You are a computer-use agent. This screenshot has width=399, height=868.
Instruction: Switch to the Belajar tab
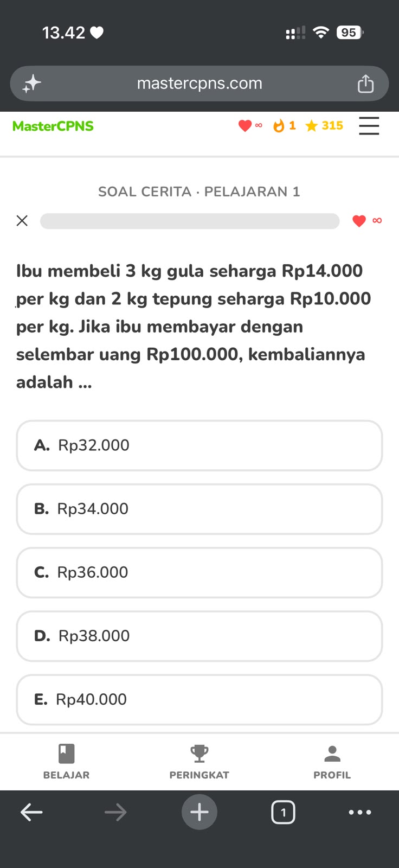[66, 762]
